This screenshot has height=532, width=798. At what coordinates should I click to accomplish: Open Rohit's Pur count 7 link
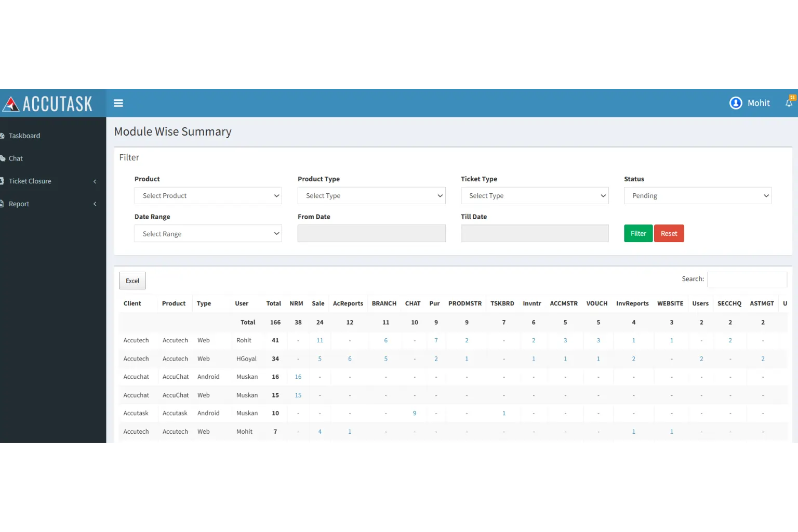[x=436, y=340]
